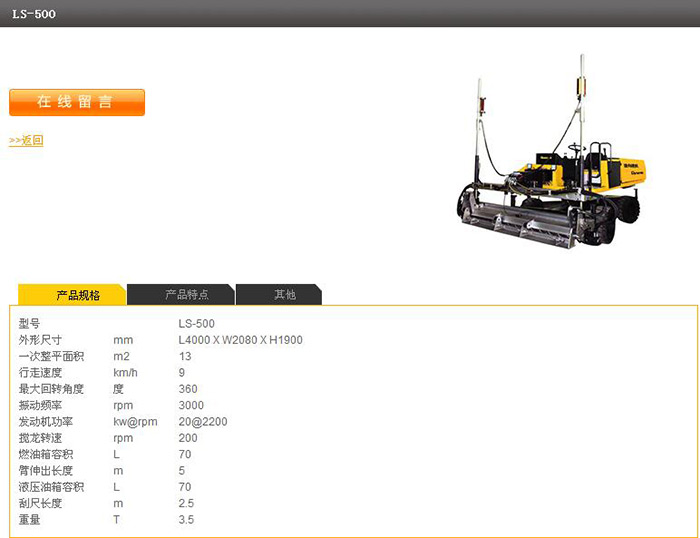Screen dimensions: 700x538
Task: Follow the >>返回 back link
Action: point(26,140)
